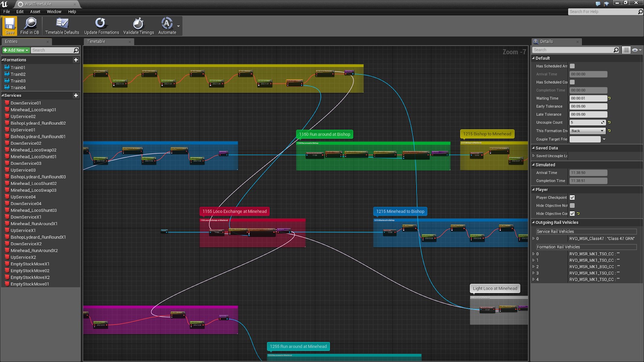Reset Waiting Time to default value
This screenshot has width=644, height=362.
(x=609, y=99)
